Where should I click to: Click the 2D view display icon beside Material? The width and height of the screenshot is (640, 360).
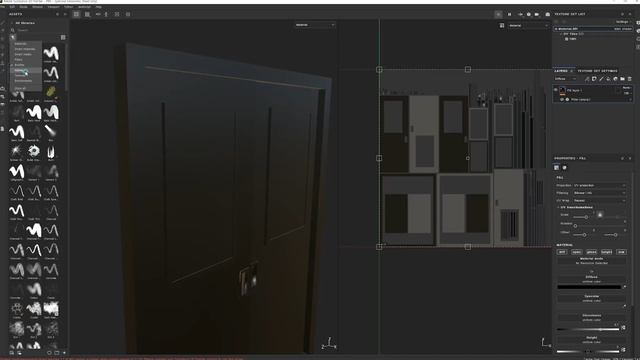[502, 25]
